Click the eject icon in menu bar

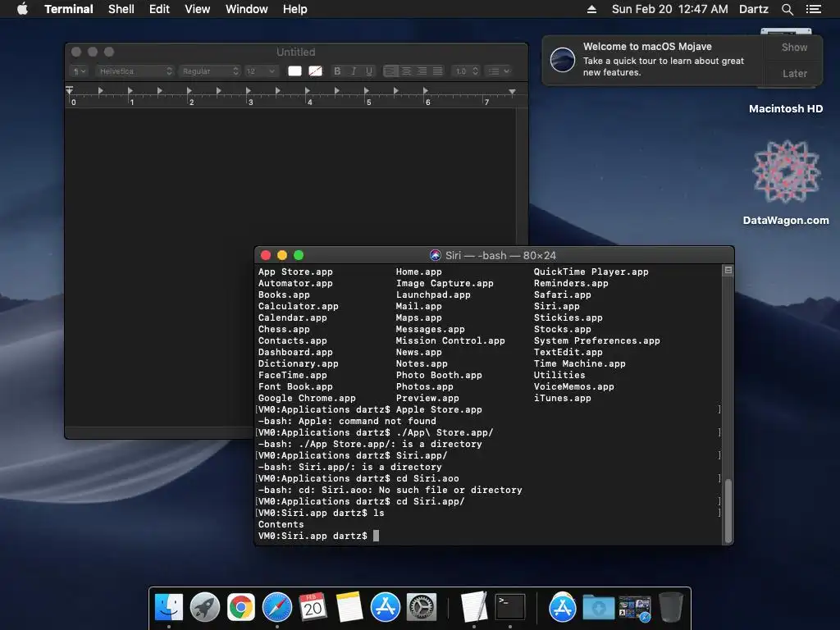coord(592,9)
